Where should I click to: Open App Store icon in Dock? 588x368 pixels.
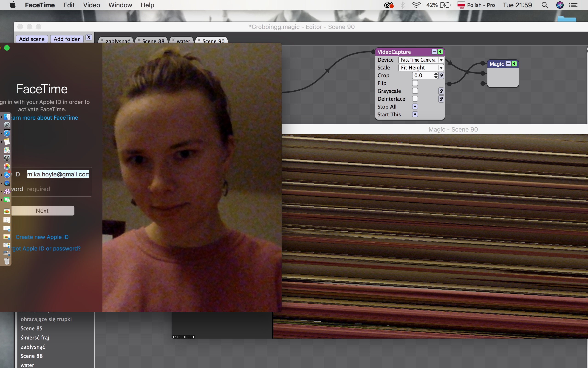click(x=7, y=175)
